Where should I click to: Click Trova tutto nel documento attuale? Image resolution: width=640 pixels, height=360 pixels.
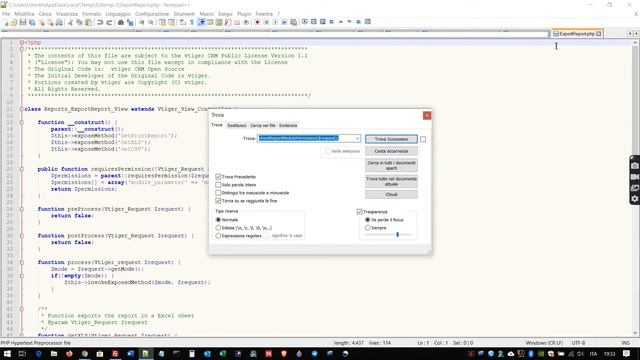click(391, 181)
